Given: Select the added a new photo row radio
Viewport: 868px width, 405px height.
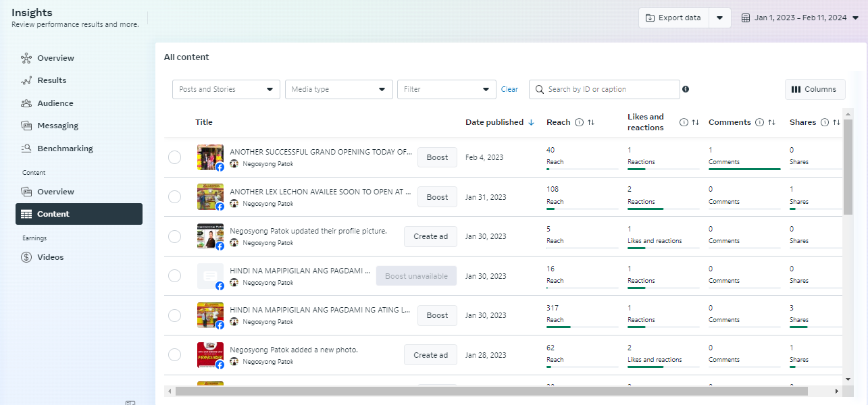Looking at the screenshot, I should (174, 355).
